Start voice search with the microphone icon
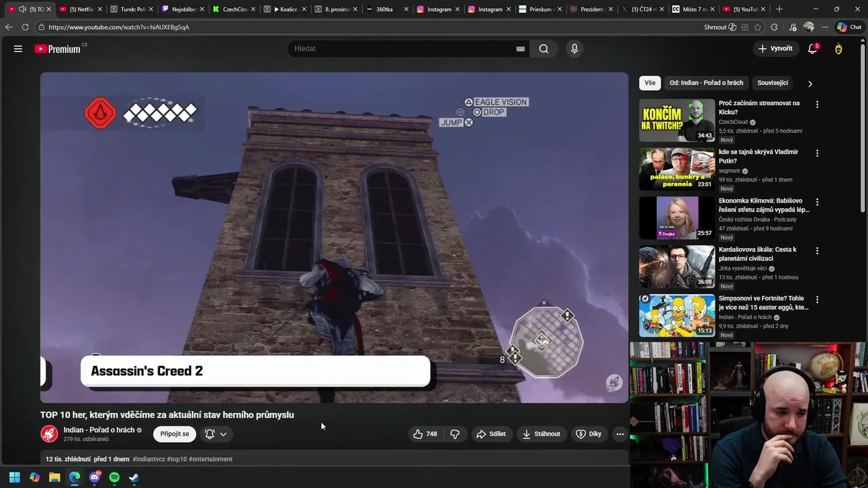868x488 pixels. 574,49
